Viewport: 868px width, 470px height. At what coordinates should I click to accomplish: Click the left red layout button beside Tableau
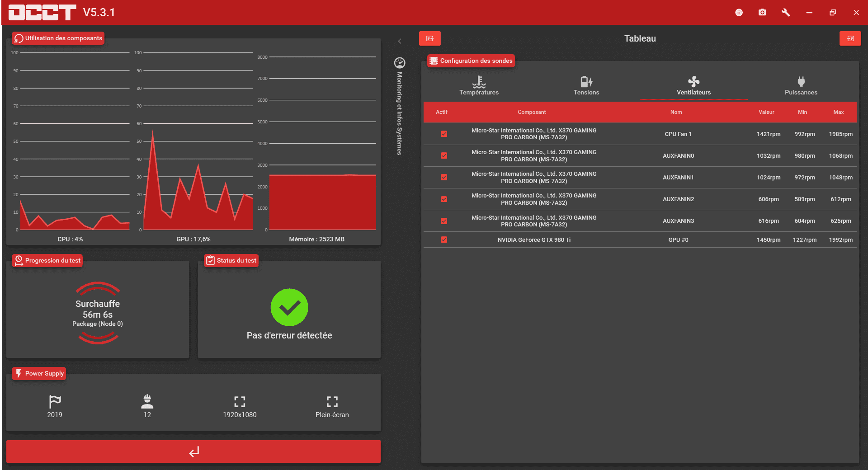429,38
